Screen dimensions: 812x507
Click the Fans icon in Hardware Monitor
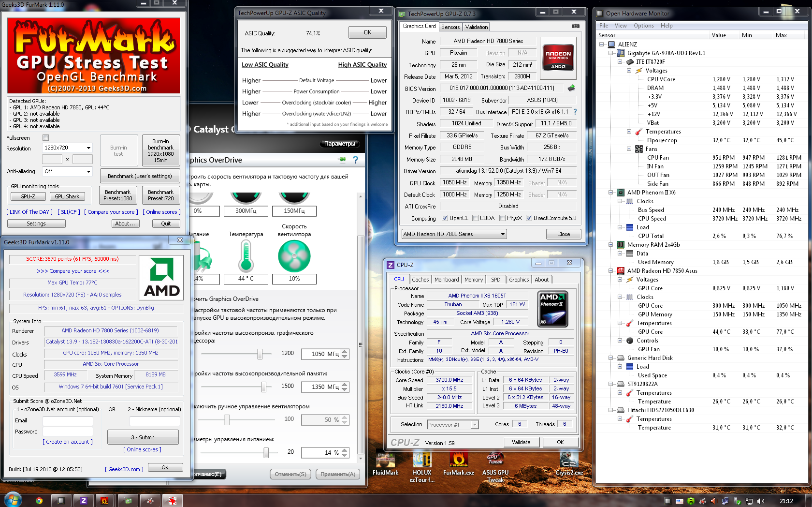coord(639,149)
